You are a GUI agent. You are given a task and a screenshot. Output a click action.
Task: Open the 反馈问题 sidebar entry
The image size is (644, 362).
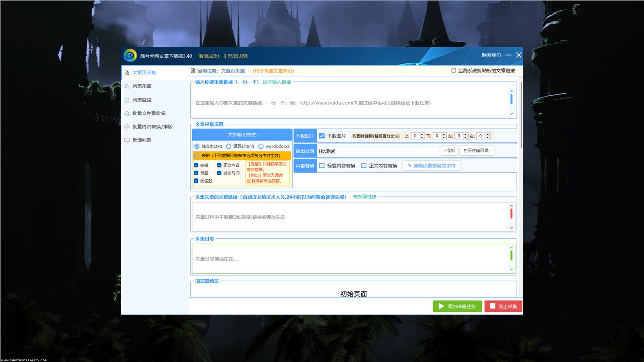coord(154,140)
